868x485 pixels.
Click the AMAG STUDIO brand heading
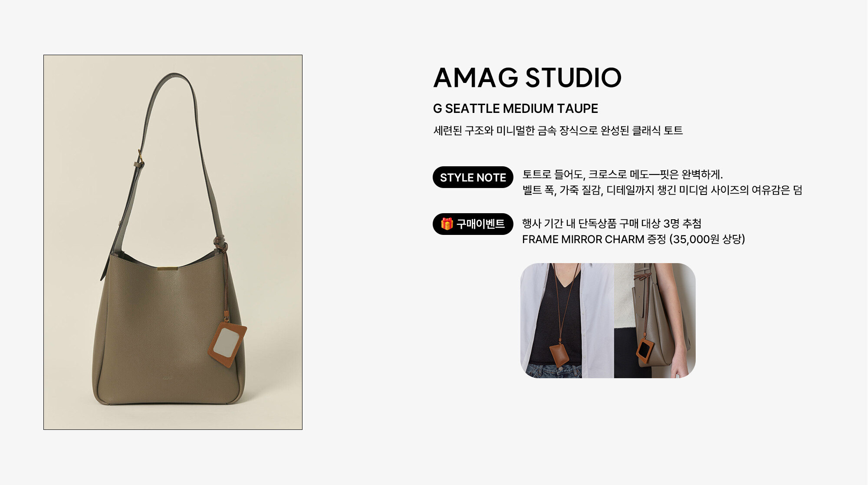pyautogui.click(x=527, y=78)
